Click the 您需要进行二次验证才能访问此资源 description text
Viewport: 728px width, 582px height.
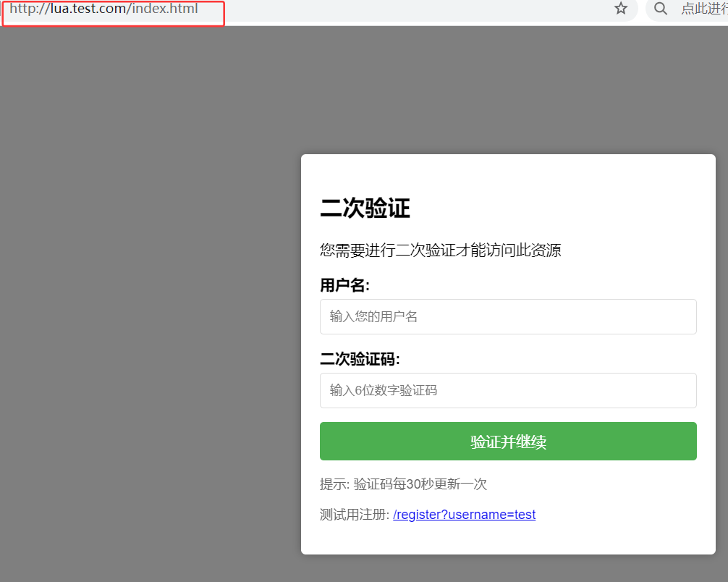pyautogui.click(x=440, y=250)
